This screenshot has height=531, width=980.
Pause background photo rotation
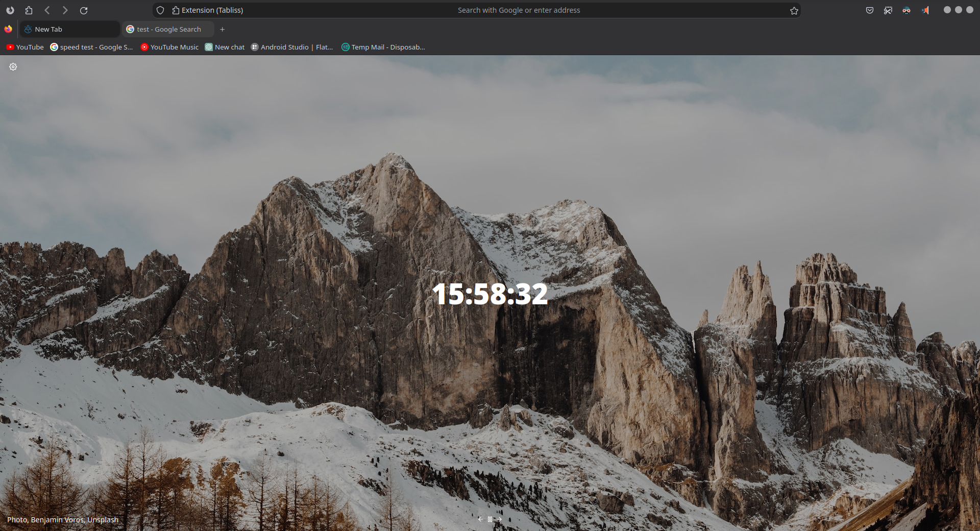tap(490, 519)
